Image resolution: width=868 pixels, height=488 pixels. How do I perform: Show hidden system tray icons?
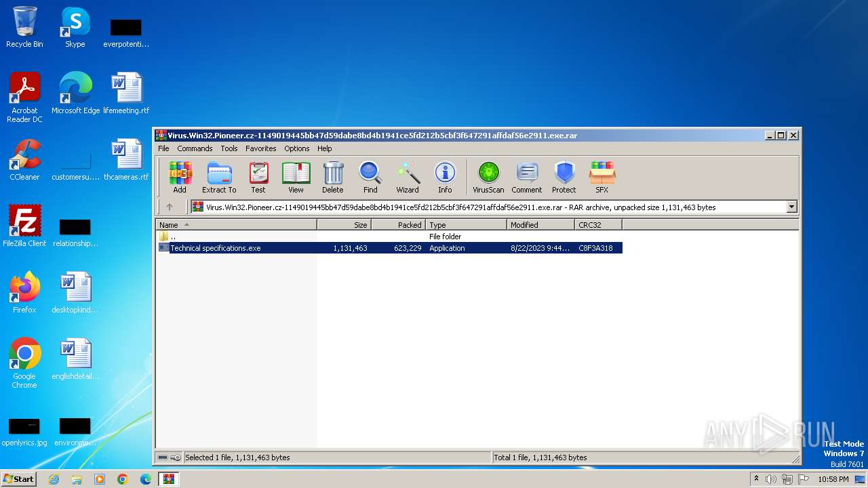click(x=756, y=479)
